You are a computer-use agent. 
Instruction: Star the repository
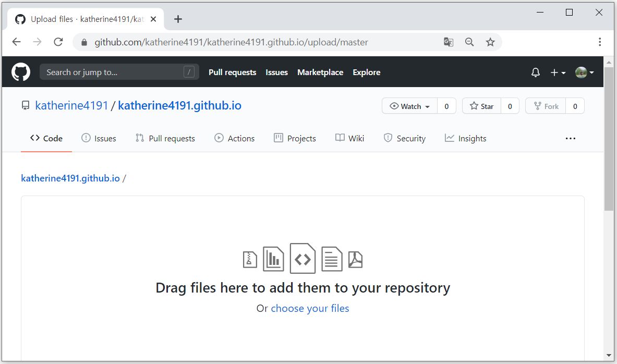pos(481,106)
